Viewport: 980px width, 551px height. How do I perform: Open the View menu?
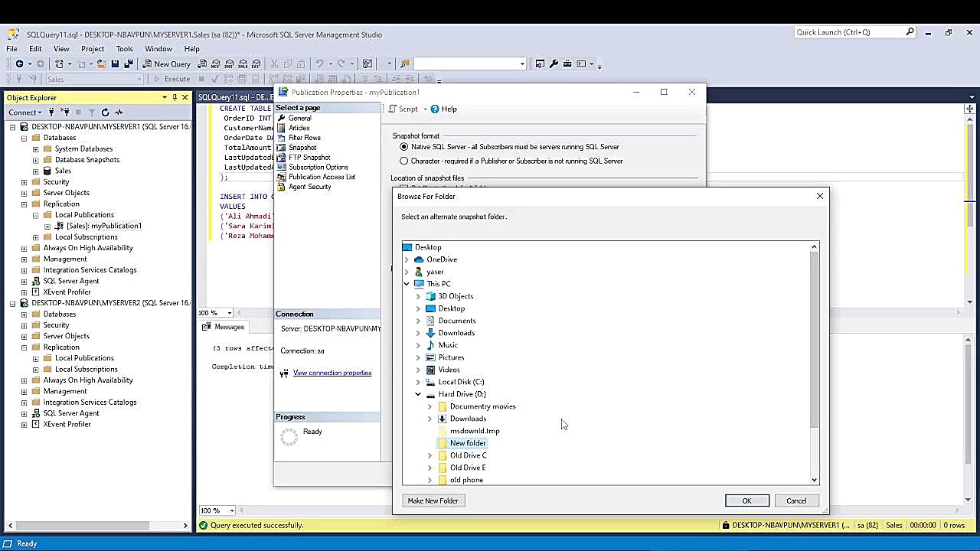click(61, 49)
